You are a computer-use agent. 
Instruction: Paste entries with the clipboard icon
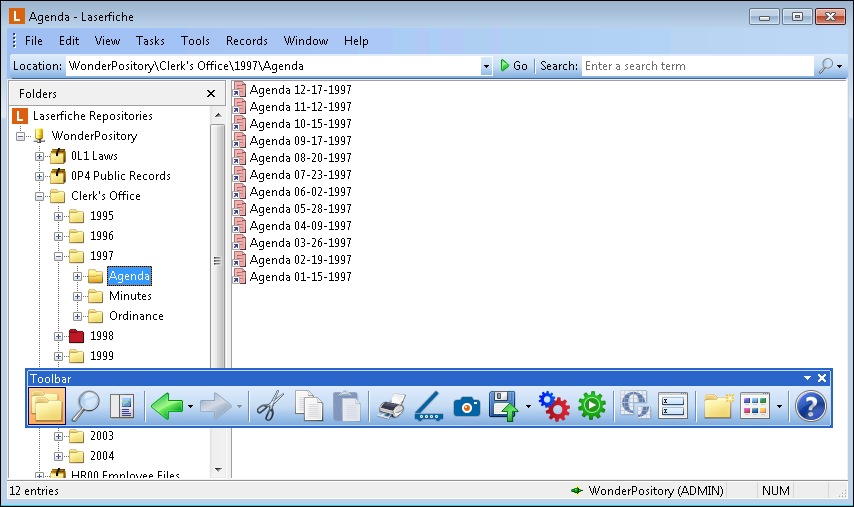coord(347,406)
